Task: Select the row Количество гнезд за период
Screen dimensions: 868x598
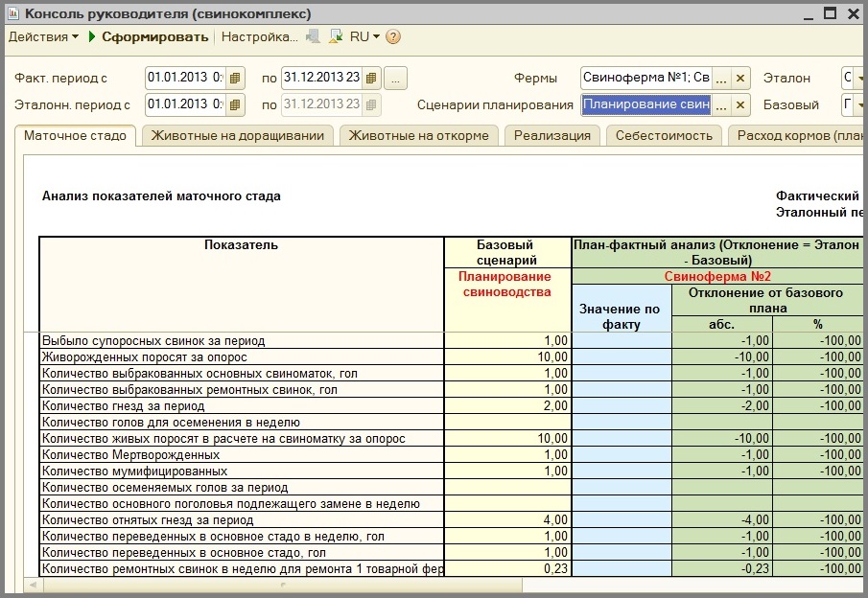Action: pos(242,406)
